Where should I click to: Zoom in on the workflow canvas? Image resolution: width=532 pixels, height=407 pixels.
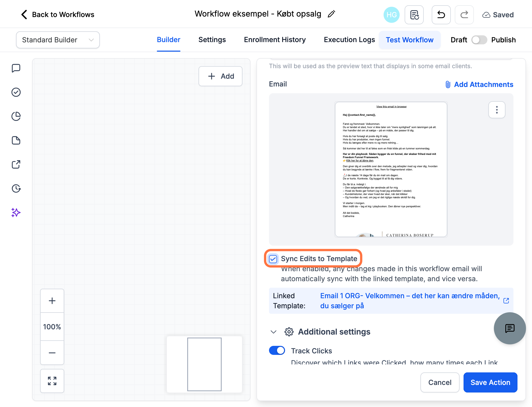52,301
